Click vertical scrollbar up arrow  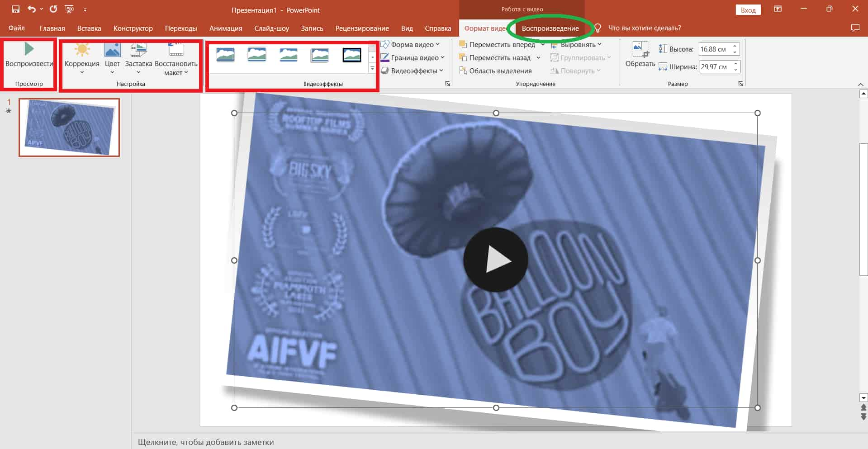click(x=863, y=94)
